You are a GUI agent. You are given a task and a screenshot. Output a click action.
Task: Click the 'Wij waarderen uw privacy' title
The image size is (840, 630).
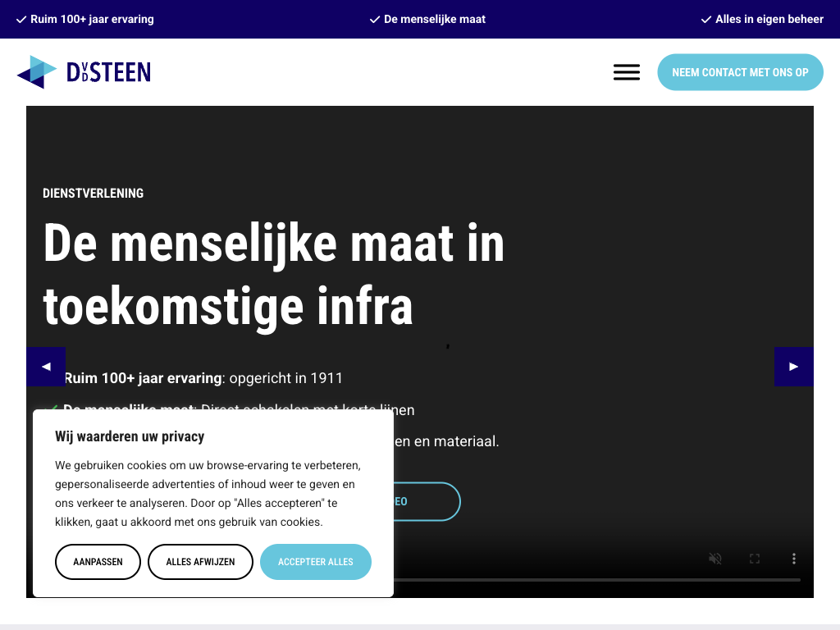coord(130,436)
